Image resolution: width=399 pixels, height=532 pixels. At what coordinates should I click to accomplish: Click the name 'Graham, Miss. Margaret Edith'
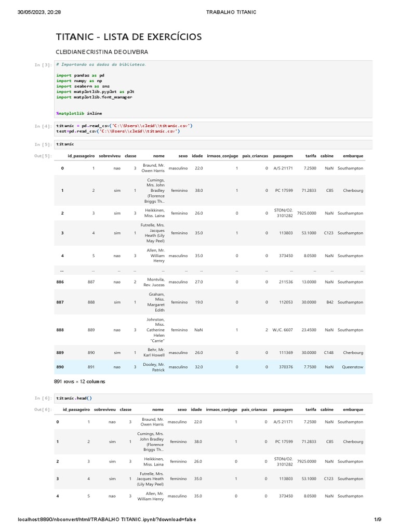point(156,302)
